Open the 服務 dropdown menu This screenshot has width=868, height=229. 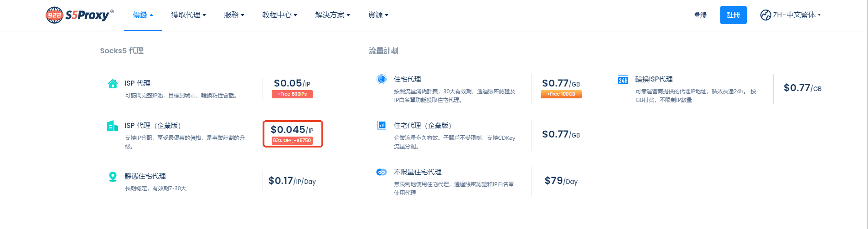click(x=234, y=15)
